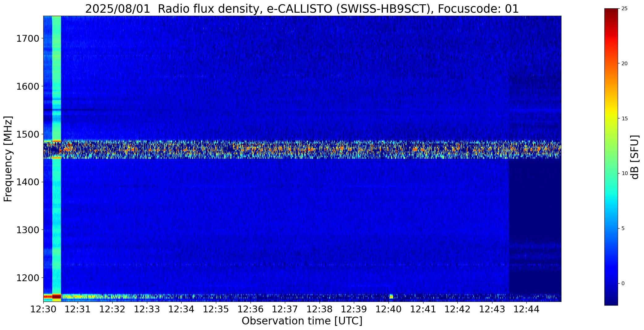Viewport: 644px width, 330px height.
Task: Click the colorbar tick label 25
Action: 625,9
